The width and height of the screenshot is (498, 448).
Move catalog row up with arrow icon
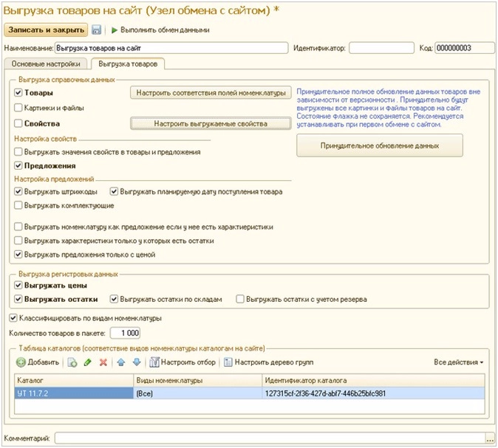pyautogui.click(x=121, y=362)
